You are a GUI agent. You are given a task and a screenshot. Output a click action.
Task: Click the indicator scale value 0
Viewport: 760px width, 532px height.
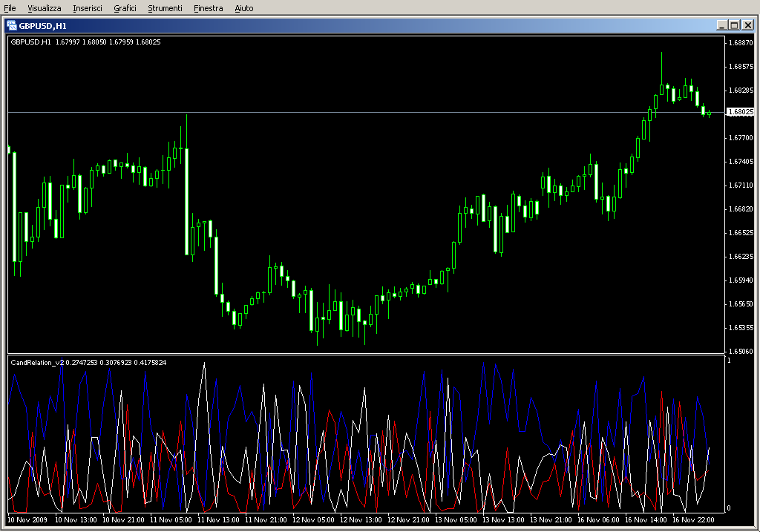pos(729,508)
